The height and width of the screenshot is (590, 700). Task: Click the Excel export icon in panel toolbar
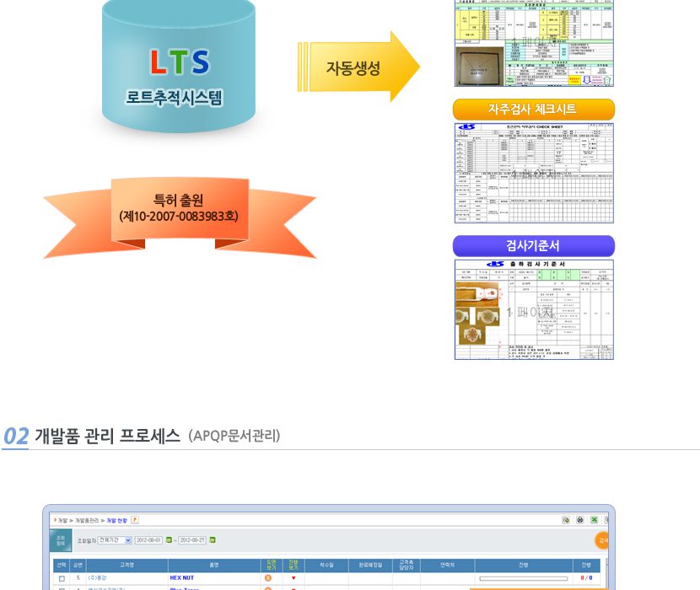tap(594, 520)
